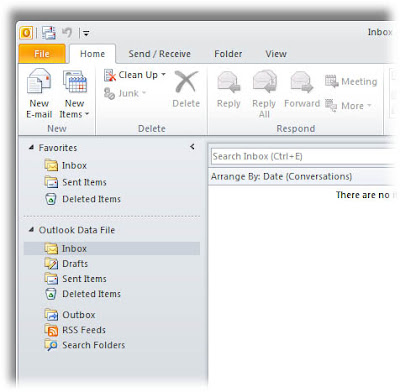Open the Customize Quick Access Toolbar dropdown
The width and height of the screenshot is (400, 392).
[x=86, y=33]
